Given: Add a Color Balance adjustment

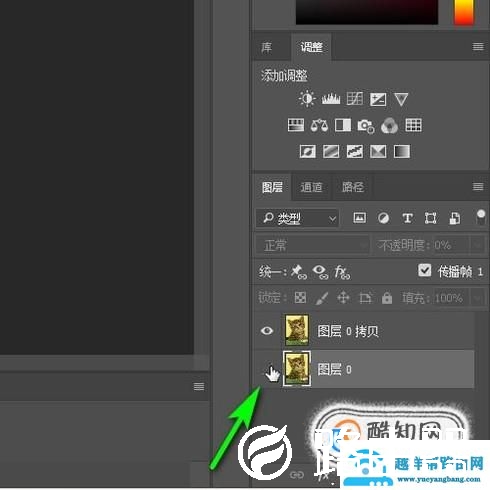Looking at the screenshot, I should click(x=319, y=125).
